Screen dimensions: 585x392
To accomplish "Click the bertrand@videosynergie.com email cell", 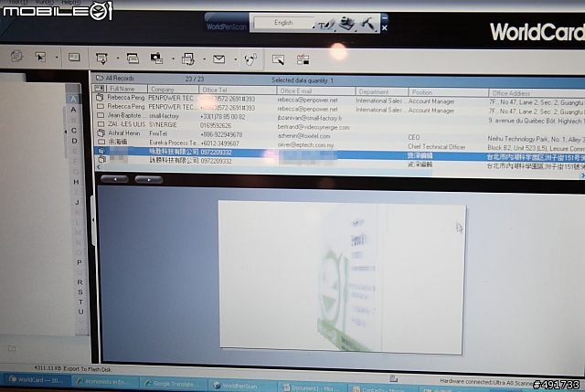I will pos(314,127).
